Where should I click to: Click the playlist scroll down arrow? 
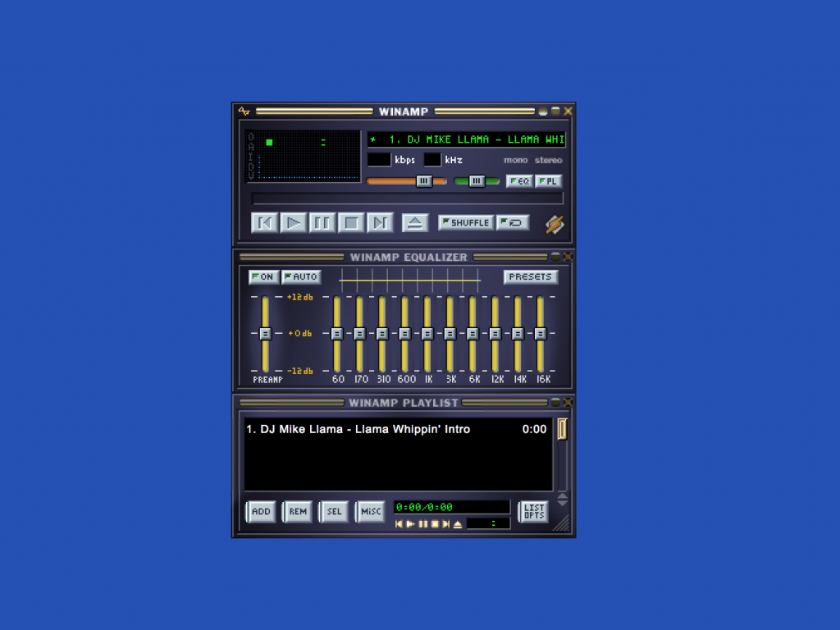pos(562,503)
